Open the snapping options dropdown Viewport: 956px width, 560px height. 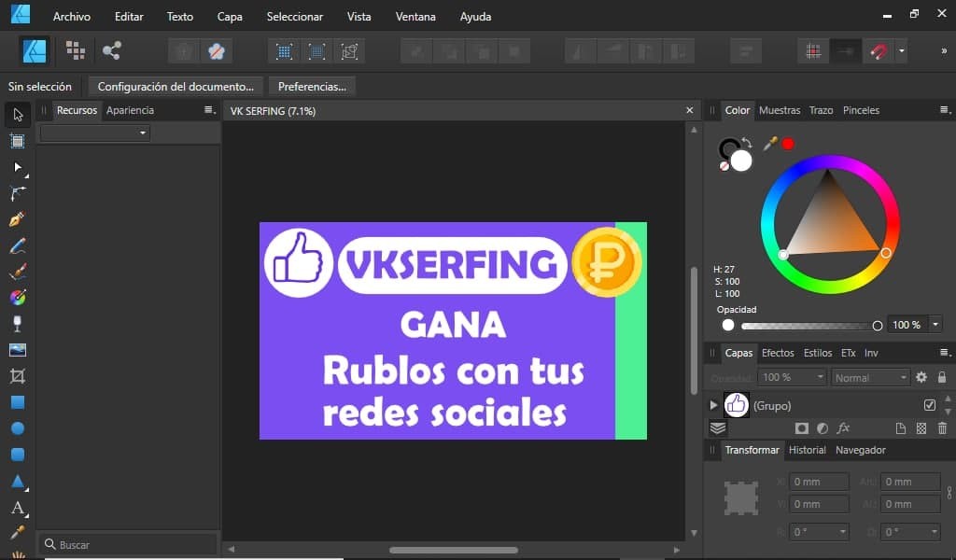[x=901, y=51]
